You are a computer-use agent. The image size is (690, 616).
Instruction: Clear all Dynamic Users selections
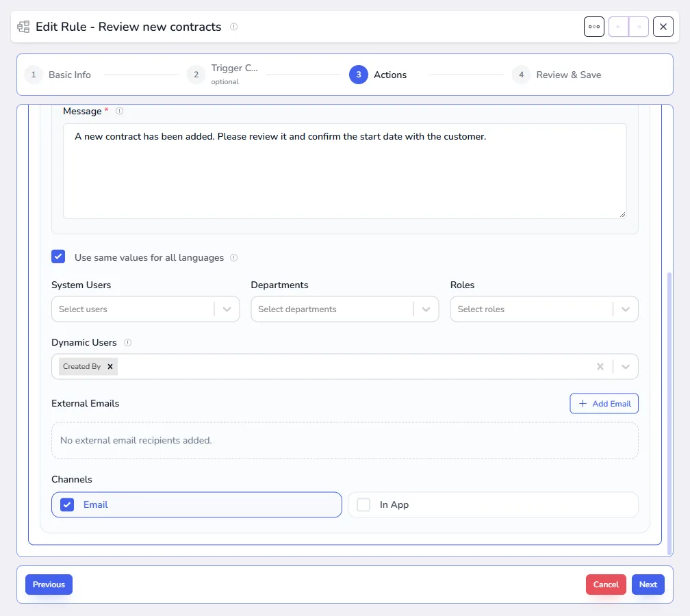(x=600, y=367)
